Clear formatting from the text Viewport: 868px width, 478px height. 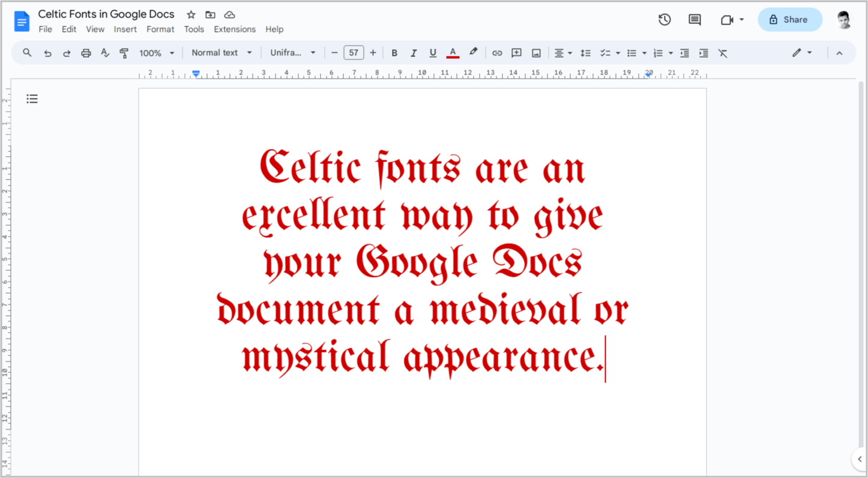(723, 53)
